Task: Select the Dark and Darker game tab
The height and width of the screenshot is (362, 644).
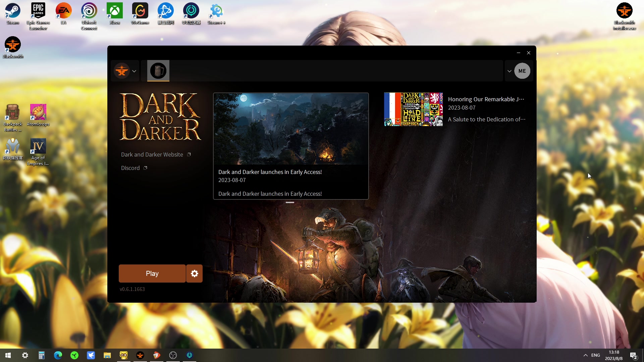Action: [158, 71]
